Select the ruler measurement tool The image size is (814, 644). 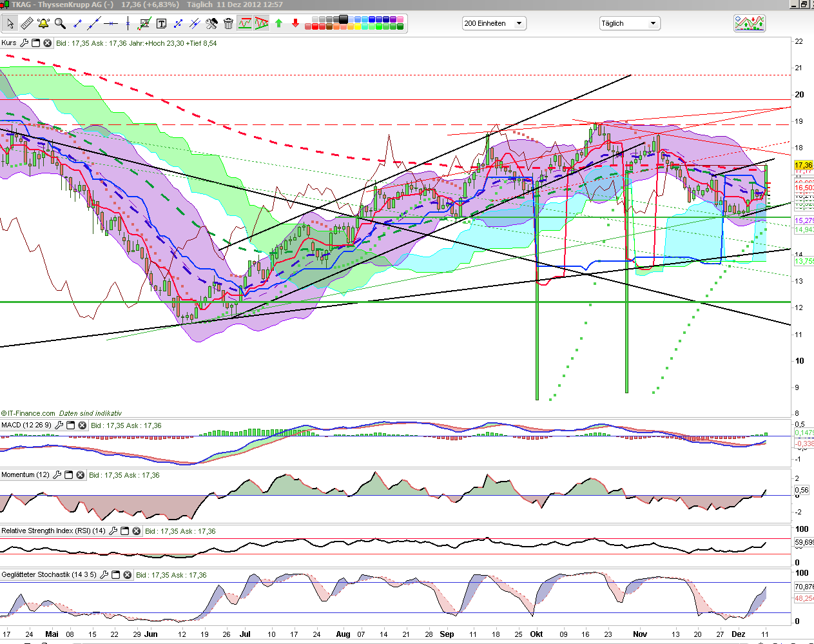click(x=26, y=23)
